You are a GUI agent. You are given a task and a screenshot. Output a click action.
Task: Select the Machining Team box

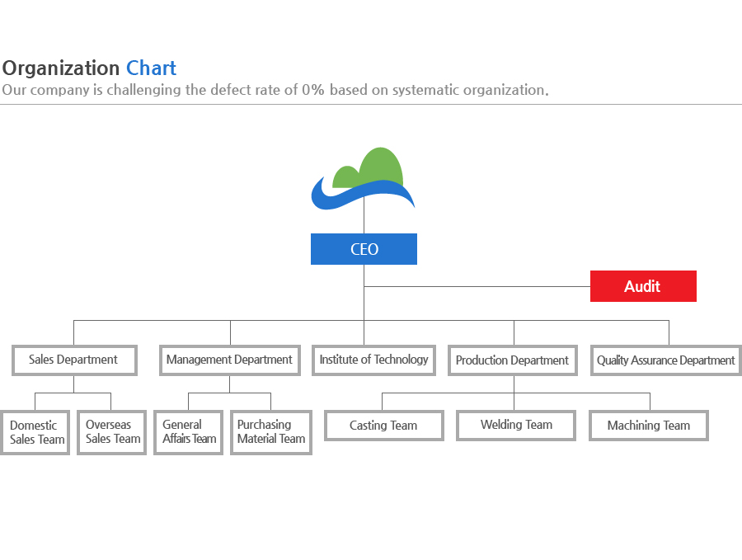[648, 425]
